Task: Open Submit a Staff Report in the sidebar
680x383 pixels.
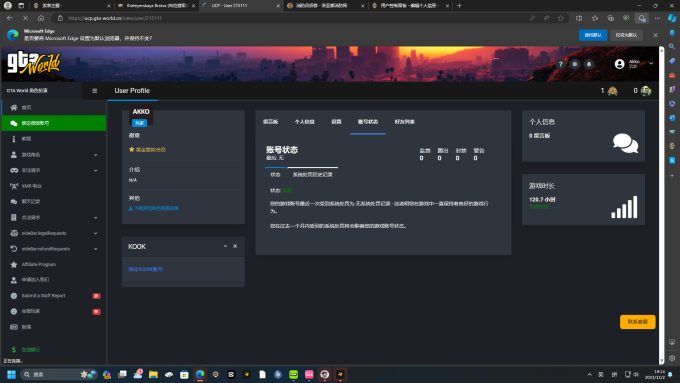Action: click(x=53, y=296)
